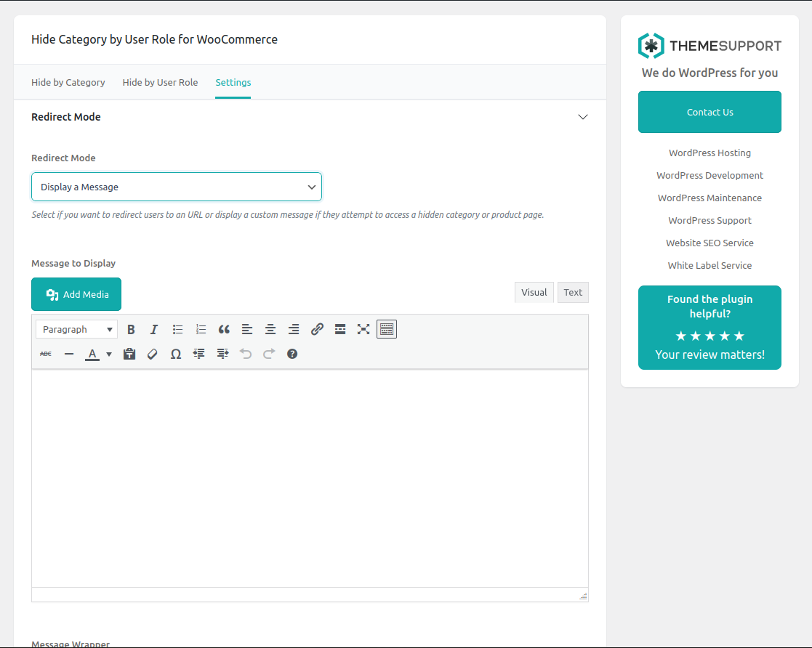812x648 pixels.
Task: Click Paste as text icon
Action: tap(129, 354)
